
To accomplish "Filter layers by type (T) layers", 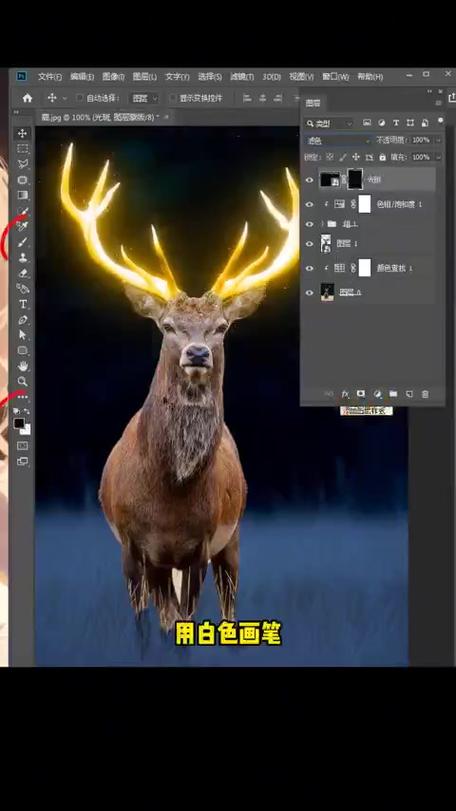I will (396, 123).
